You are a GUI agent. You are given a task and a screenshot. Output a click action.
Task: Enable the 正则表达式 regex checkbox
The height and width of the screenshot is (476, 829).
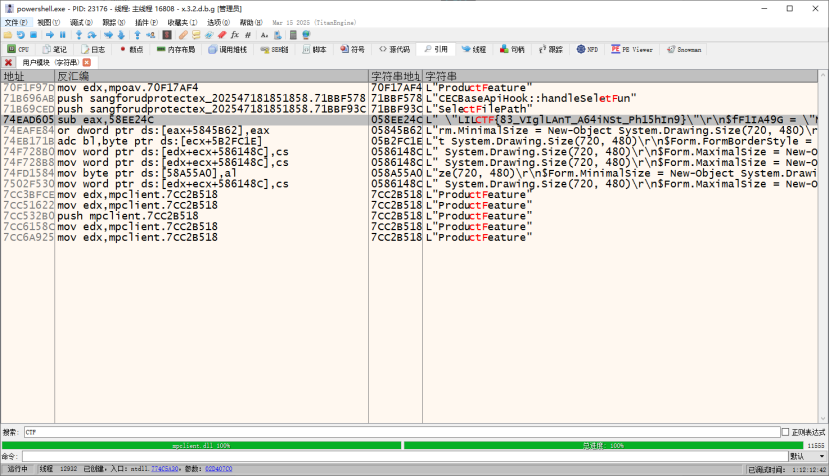[x=785, y=432]
